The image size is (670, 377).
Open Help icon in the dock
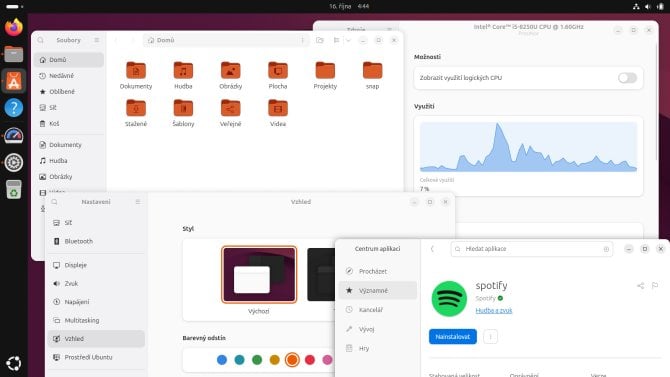point(14,108)
